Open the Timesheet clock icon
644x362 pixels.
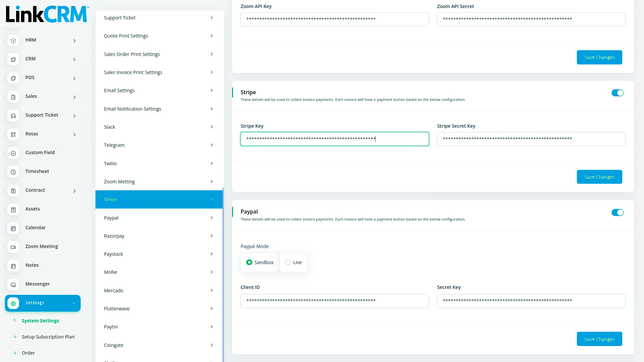13,172
